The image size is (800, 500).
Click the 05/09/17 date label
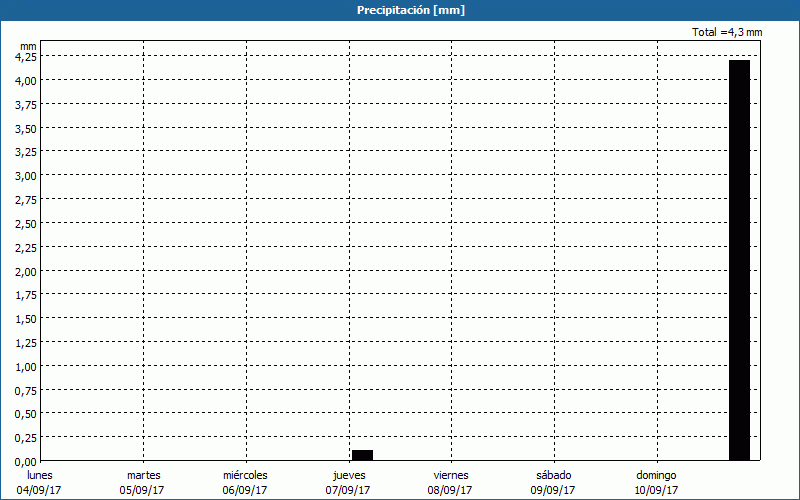click(142, 490)
